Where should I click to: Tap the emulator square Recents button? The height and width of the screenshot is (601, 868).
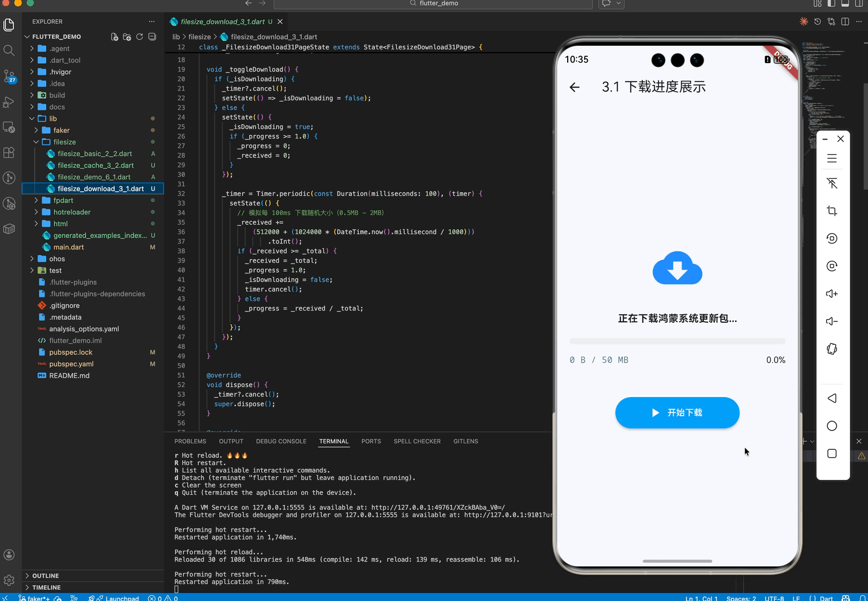click(x=832, y=453)
